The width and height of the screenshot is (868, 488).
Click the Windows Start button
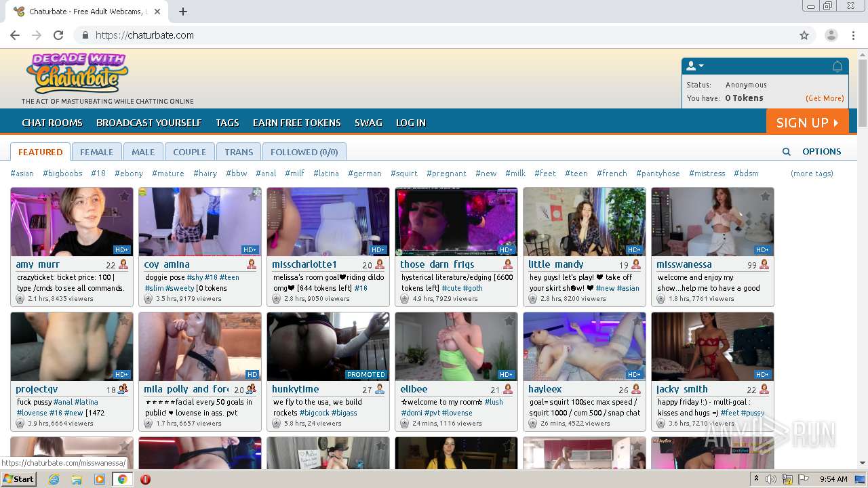point(19,479)
